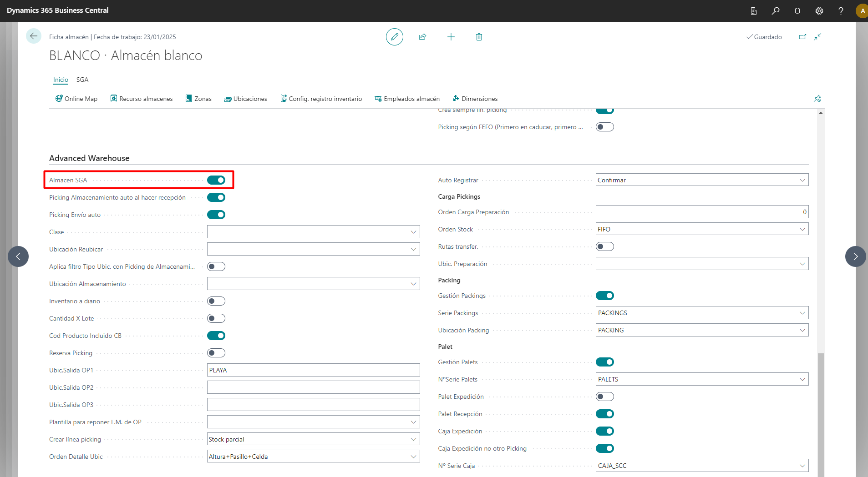The image size is (868, 477).
Task: Open Config. registro inventario action
Action: (321, 99)
